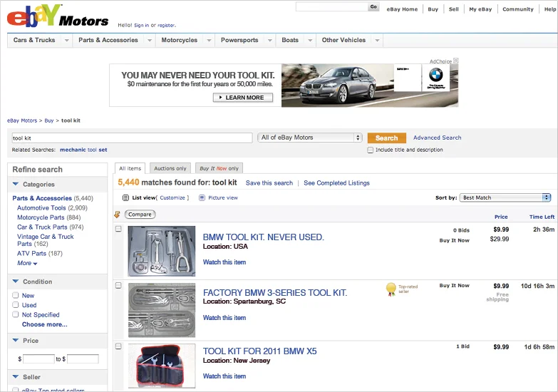
Task: Click the header search box
Action: coord(331,6)
